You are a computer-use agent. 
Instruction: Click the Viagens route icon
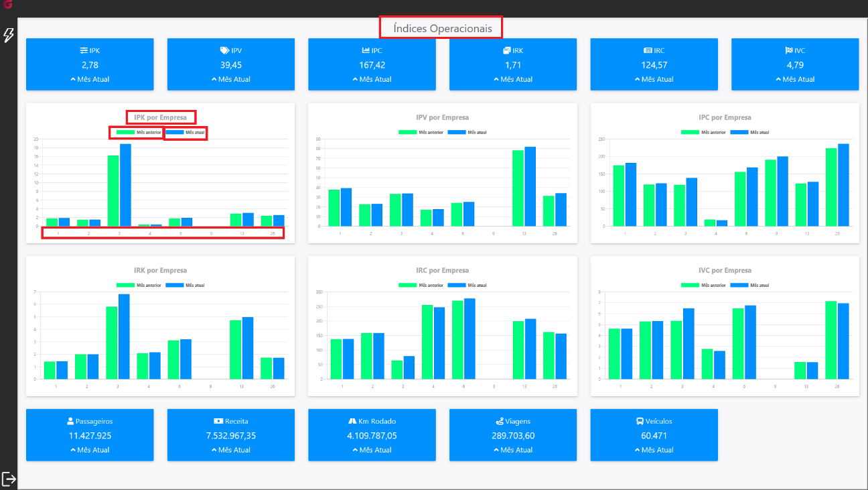click(x=500, y=421)
